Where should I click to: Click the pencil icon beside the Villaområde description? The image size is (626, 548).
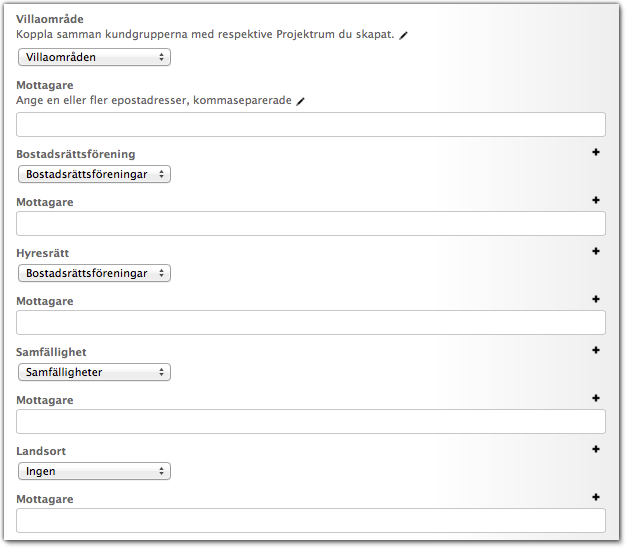(404, 35)
